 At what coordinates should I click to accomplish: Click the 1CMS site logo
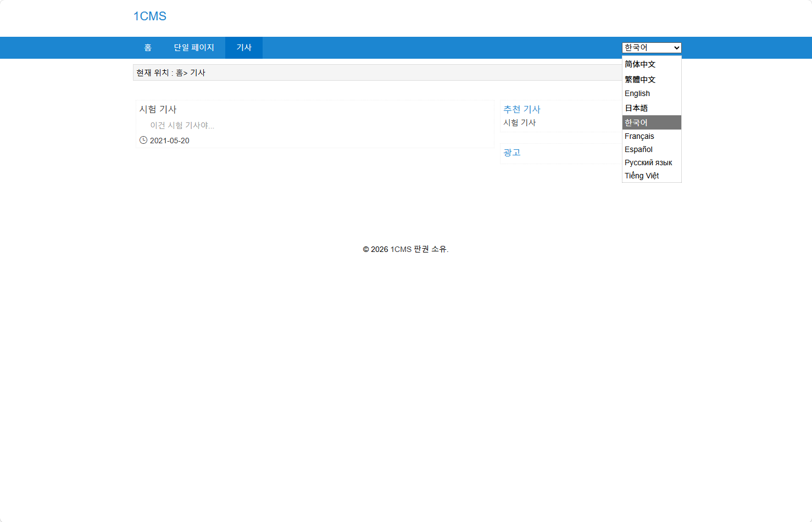pyautogui.click(x=149, y=16)
